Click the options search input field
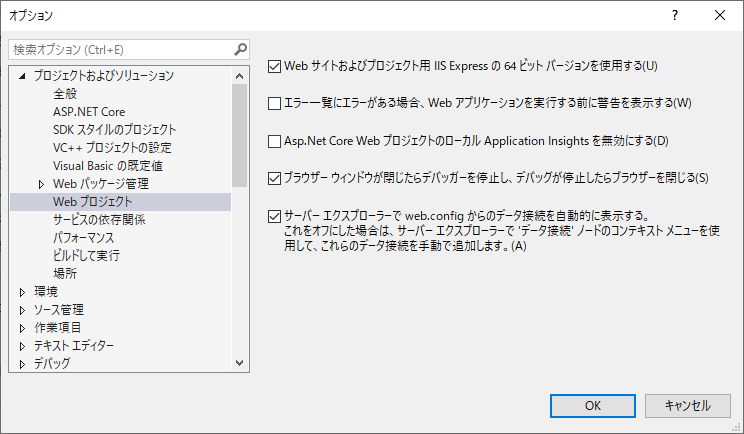 coord(120,49)
